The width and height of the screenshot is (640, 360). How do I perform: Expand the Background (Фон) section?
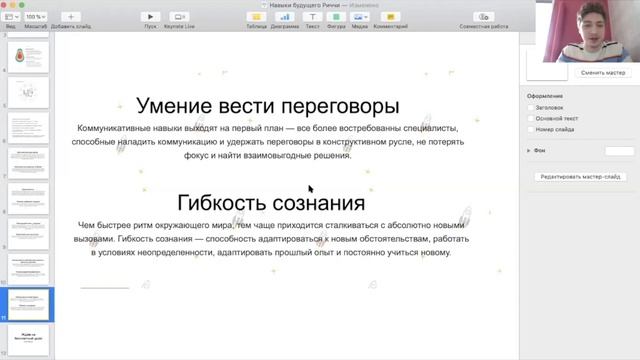(x=529, y=151)
